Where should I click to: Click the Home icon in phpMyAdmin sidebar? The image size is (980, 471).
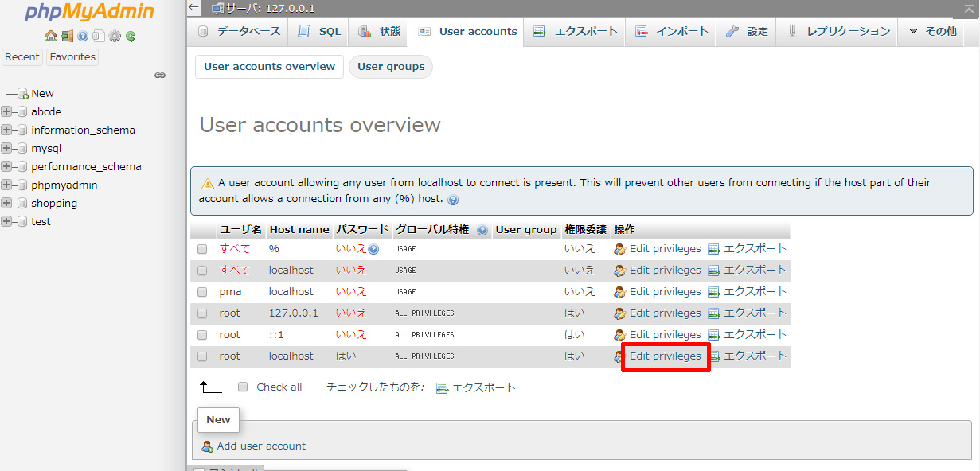pos(51,36)
